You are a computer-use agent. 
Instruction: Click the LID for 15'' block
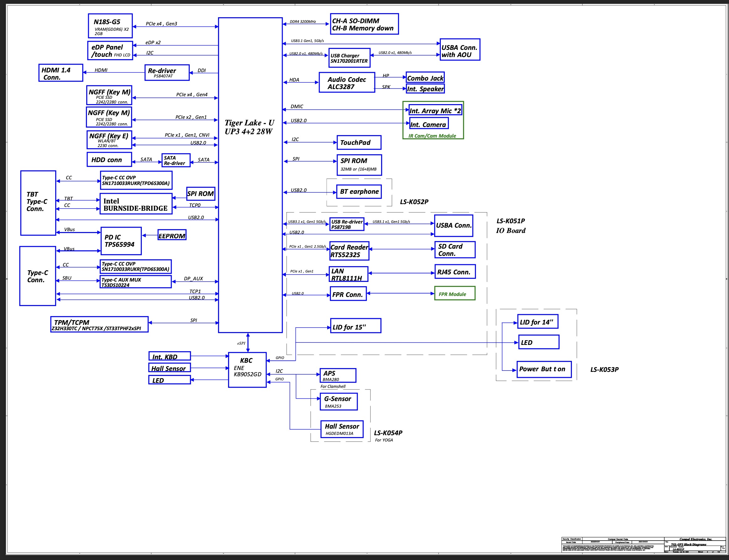pyautogui.click(x=355, y=326)
